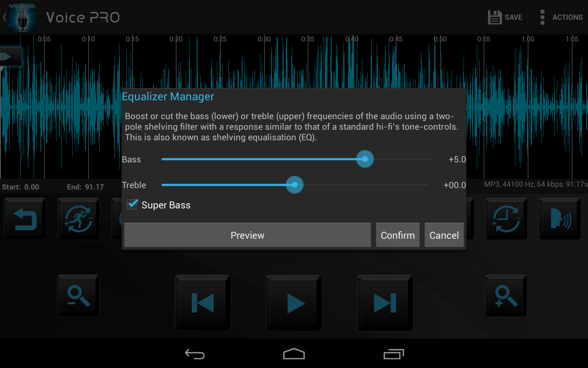Open the ACTIONS overflow menu
The image size is (588, 368).
click(561, 17)
